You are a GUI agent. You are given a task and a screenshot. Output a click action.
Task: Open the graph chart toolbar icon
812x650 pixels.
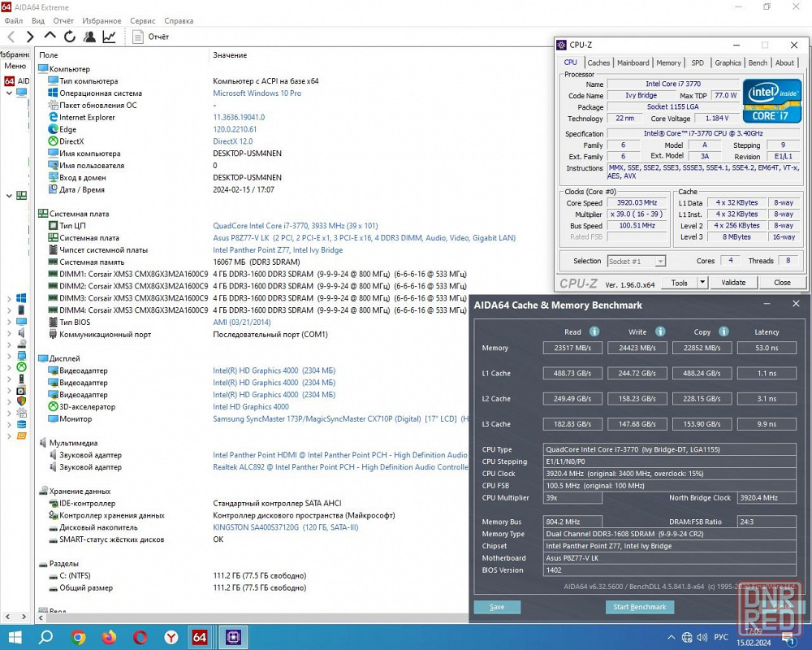110,37
